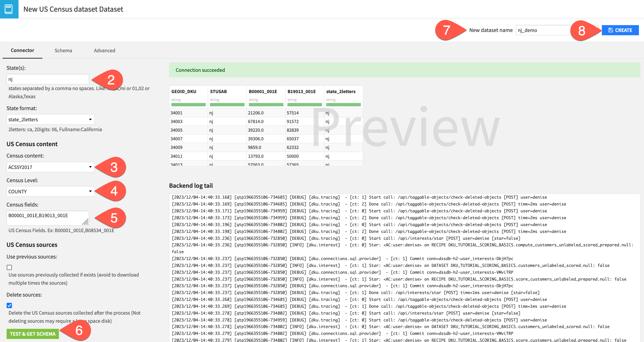Click the New US Census dataset title
The image size is (644, 342).
coord(73,9)
